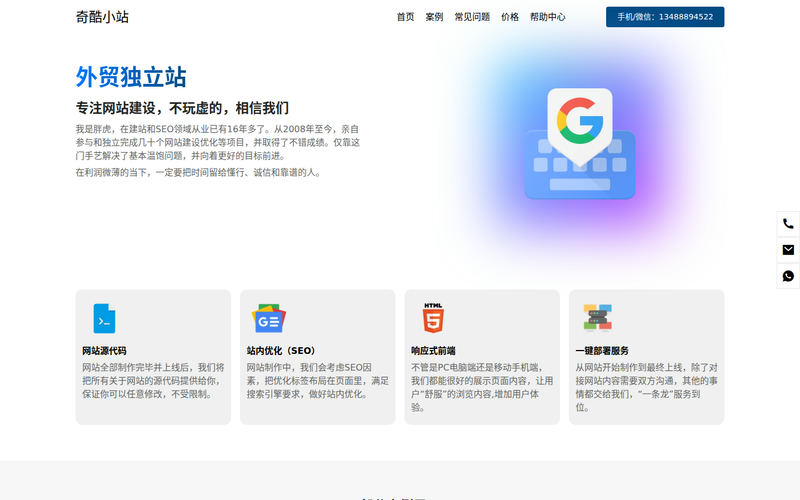This screenshot has width=800, height=500.
Task: Click the description starting 网站全部制作完毕
Action: pos(153,381)
